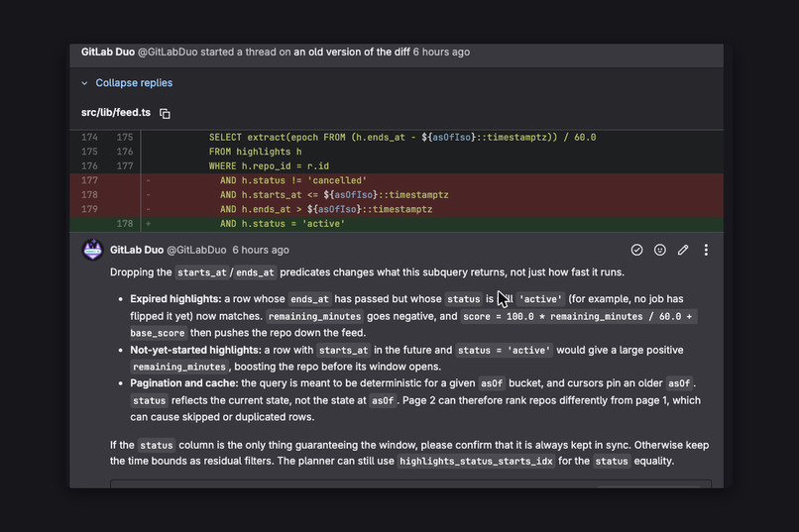Click the 'base_score' inline code
Viewport: 799px width, 532px height.
(158, 333)
